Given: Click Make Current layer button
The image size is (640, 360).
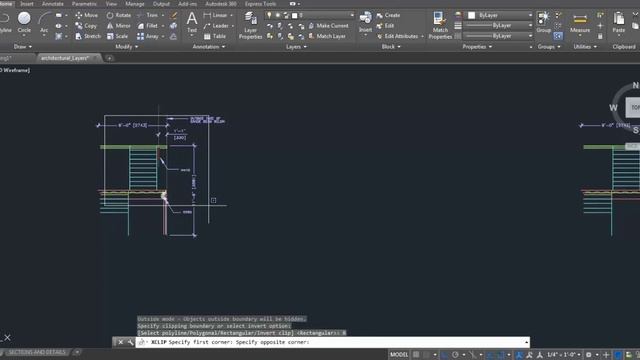Looking at the screenshot, I should pyautogui.click(x=329, y=26).
